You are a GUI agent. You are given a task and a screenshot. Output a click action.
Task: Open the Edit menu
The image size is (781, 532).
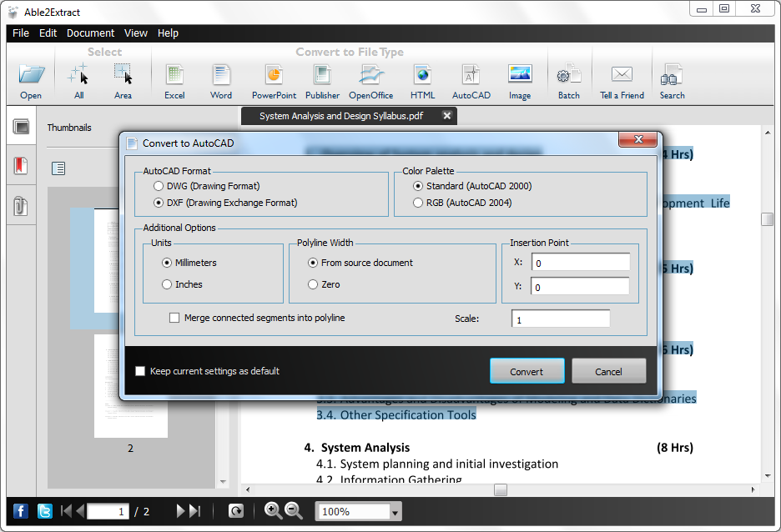pyautogui.click(x=48, y=33)
